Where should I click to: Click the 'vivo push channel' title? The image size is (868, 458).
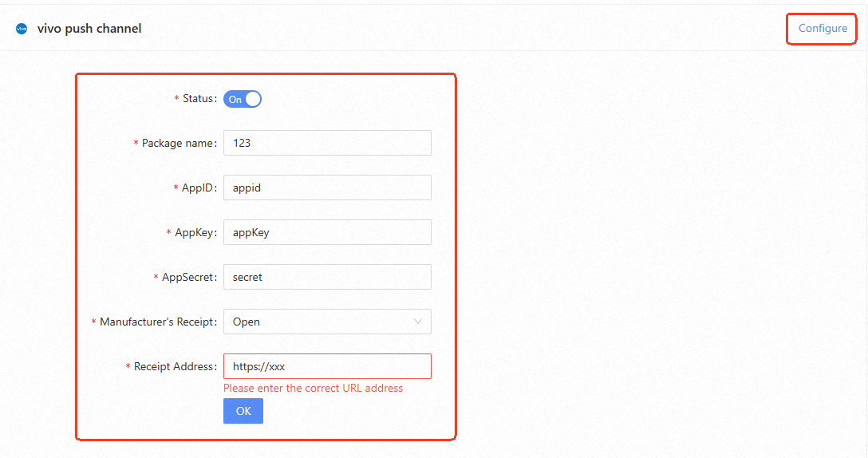click(x=89, y=29)
